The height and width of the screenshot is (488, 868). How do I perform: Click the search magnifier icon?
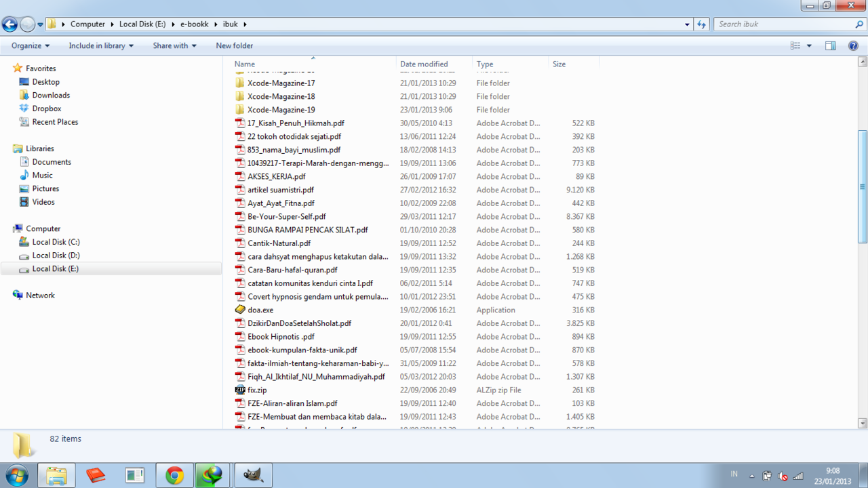[x=859, y=24]
